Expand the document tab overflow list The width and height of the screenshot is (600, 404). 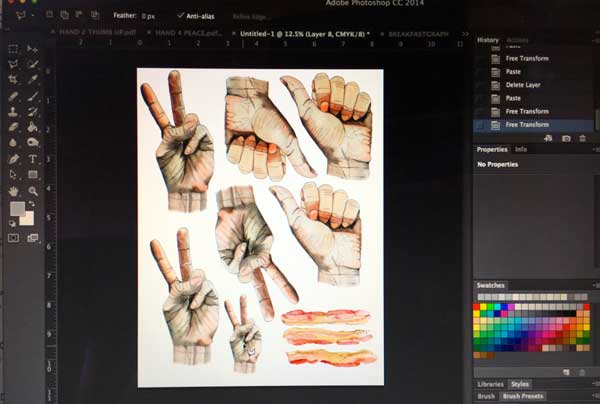coord(465,34)
